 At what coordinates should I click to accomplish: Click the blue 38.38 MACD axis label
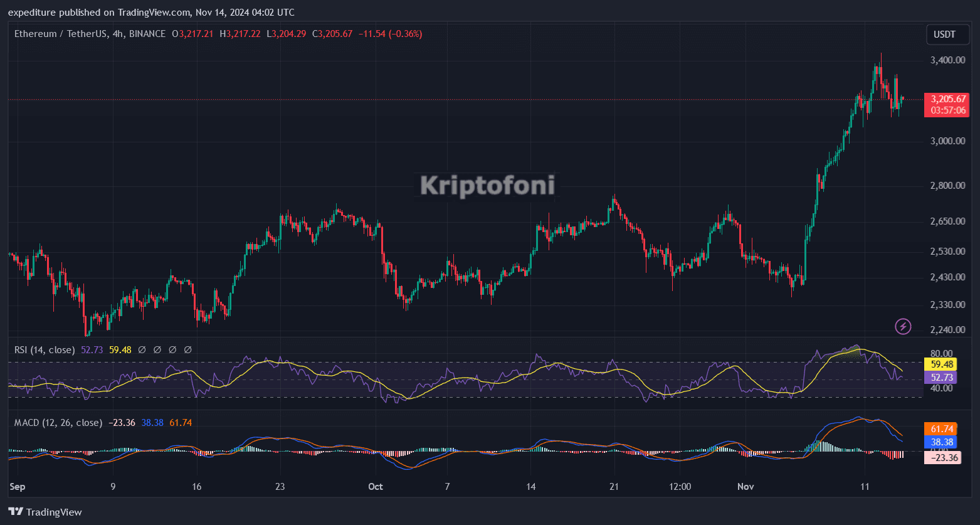pos(942,442)
